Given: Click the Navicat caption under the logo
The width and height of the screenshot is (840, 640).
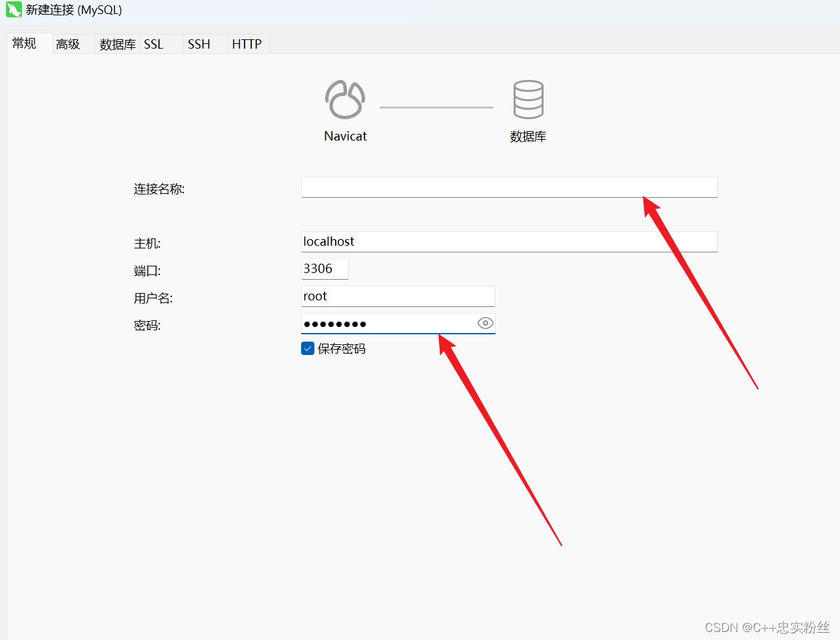Looking at the screenshot, I should 345,136.
